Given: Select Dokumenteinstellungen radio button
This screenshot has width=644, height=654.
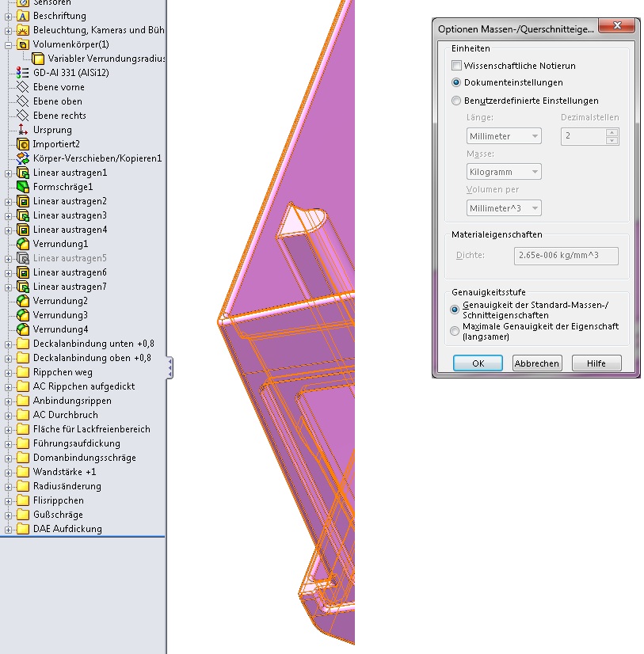Looking at the screenshot, I should tap(456, 82).
